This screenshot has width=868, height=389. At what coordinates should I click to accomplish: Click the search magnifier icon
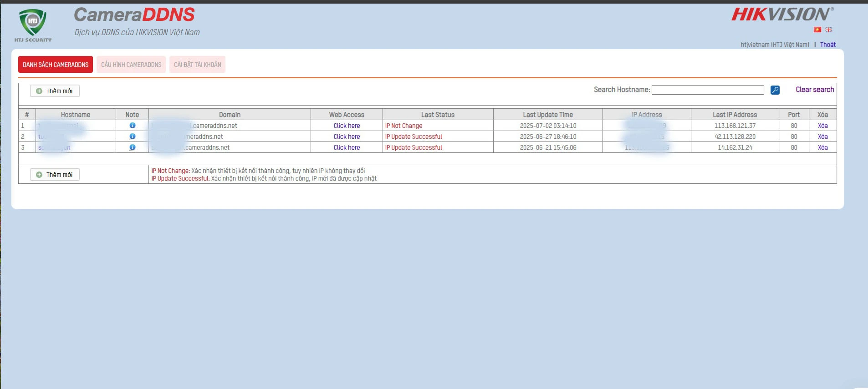click(775, 90)
